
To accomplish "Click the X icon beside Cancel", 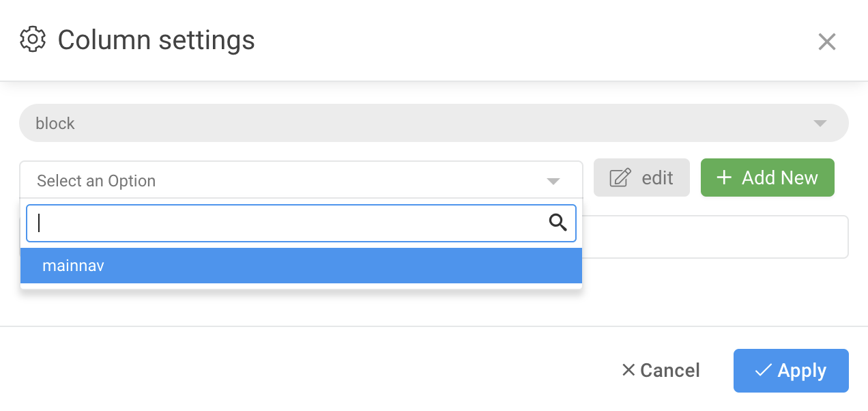I will pyautogui.click(x=628, y=370).
